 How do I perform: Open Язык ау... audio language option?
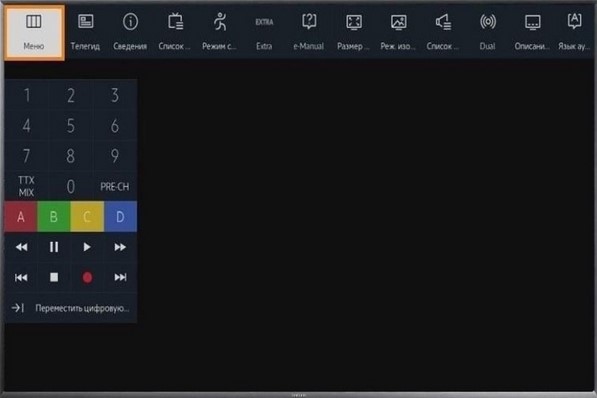(x=574, y=32)
